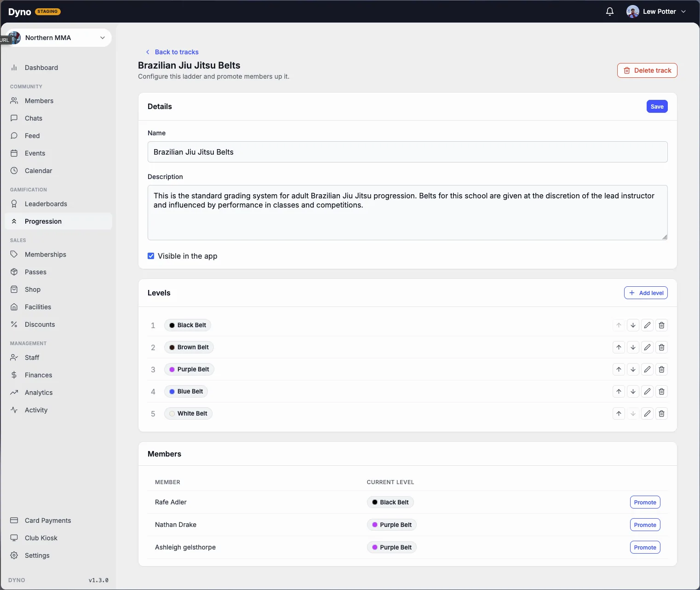This screenshot has height=590, width=700.
Task: Expand the Northern MMA club selector
Action: [x=59, y=38]
